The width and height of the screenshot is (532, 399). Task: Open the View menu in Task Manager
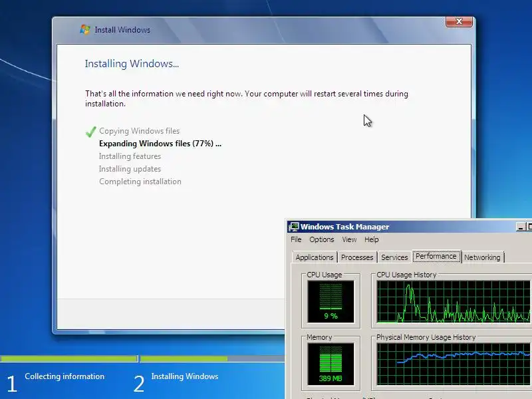coord(349,239)
